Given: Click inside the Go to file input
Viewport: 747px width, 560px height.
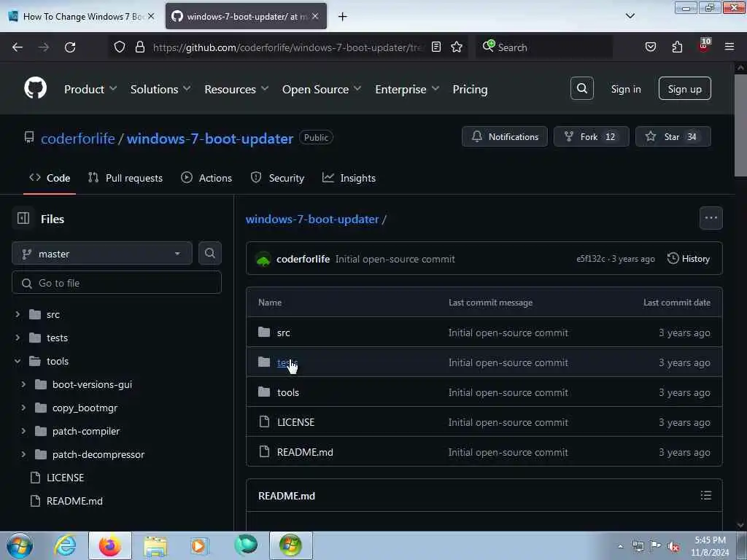Looking at the screenshot, I should pyautogui.click(x=117, y=283).
